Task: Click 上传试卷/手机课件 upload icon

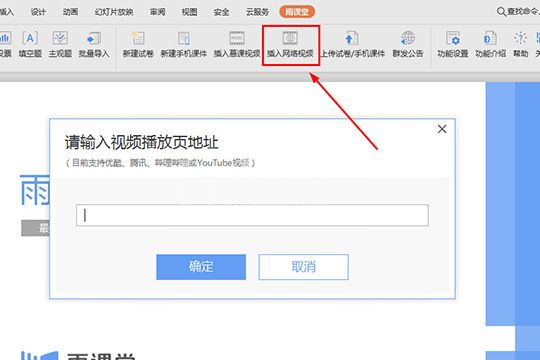Action: pyautogui.click(x=352, y=39)
